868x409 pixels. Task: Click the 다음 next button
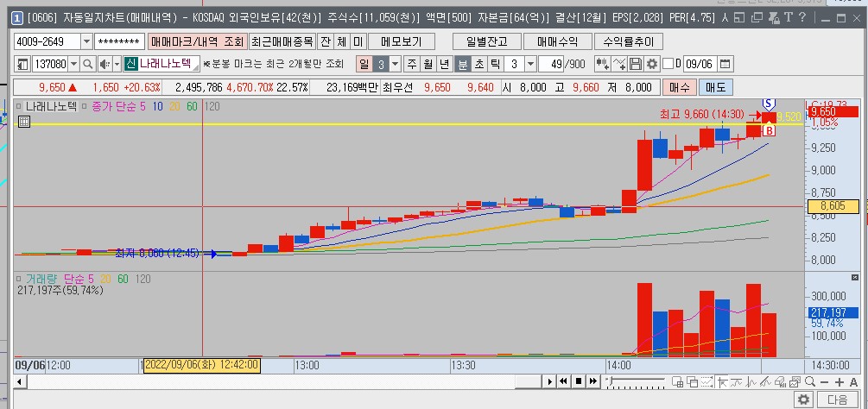click(x=838, y=399)
